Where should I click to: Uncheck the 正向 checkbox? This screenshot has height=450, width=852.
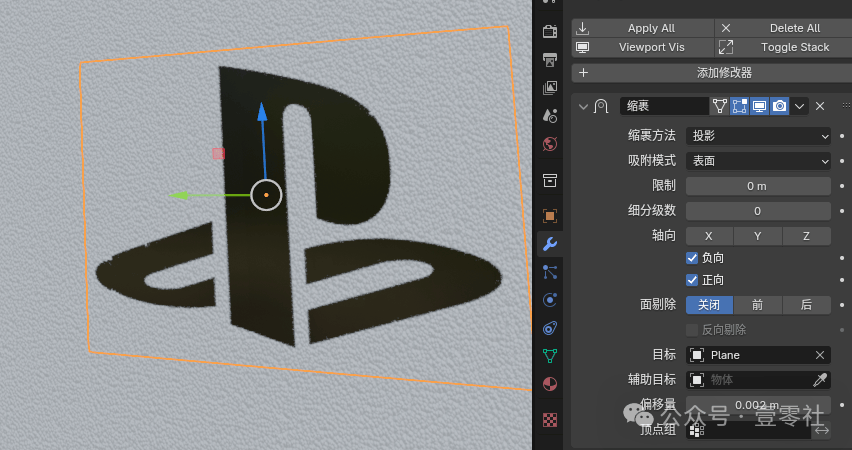(x=692, y=280)
